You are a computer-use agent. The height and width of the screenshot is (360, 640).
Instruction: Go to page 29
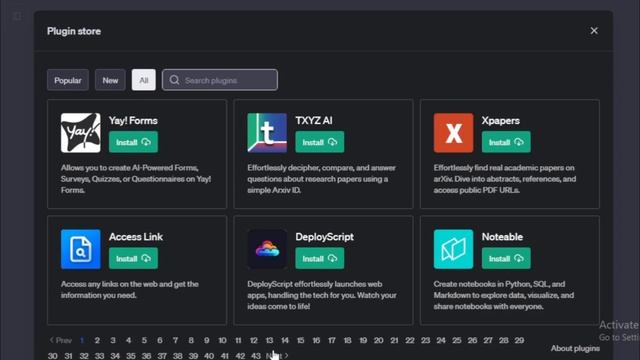[x=519, y=340]
